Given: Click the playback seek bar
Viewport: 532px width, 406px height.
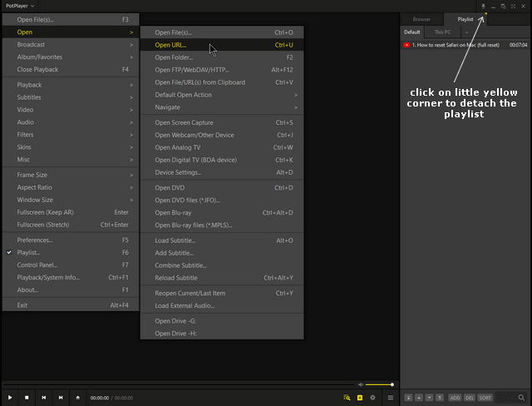Looking at the screenshot, I should tap(178, 384).
